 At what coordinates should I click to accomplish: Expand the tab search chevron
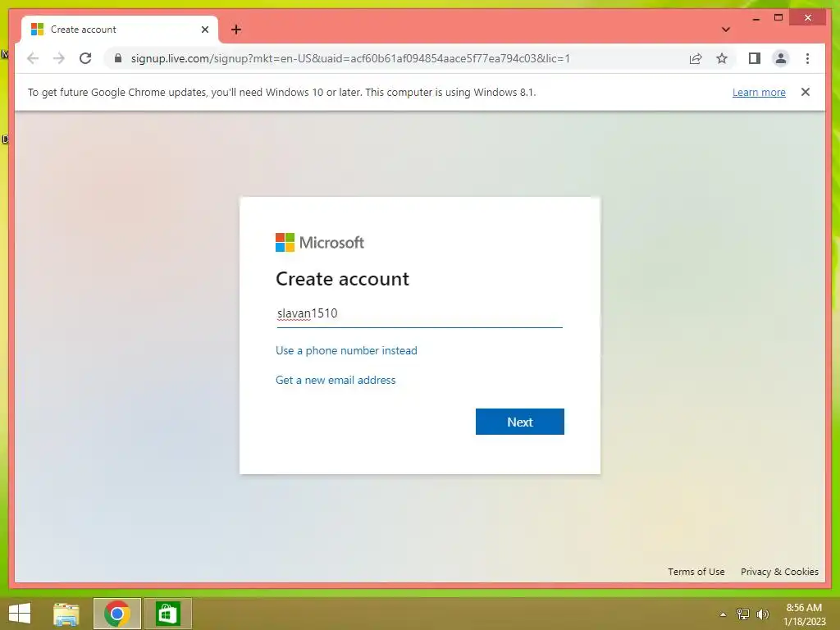(x=725, y=30)
